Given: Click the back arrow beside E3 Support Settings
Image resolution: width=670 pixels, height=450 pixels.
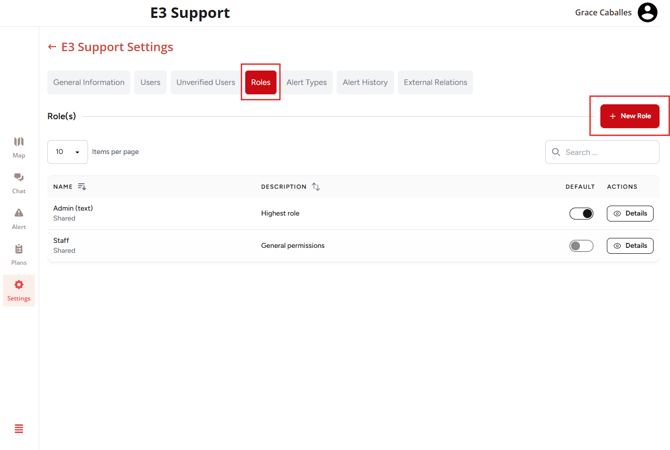Looking at the screenshot, I should 52,47.
